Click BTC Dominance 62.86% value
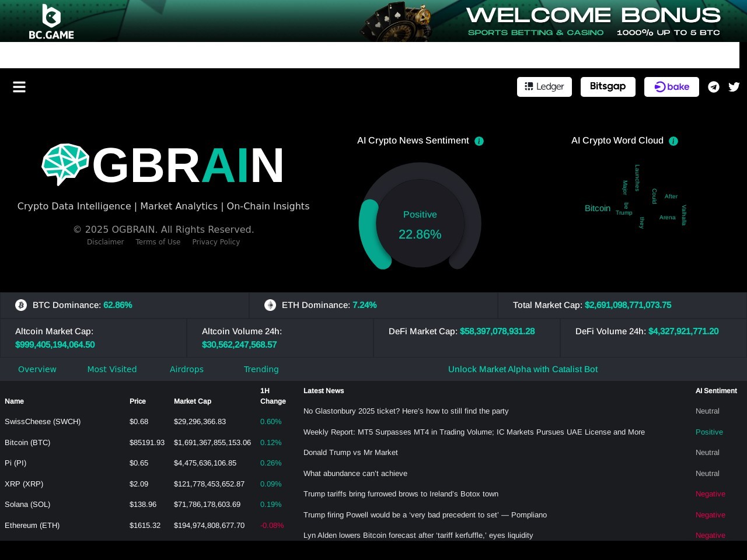Viewport: 747px width, 560px height. tap(118, 305)
